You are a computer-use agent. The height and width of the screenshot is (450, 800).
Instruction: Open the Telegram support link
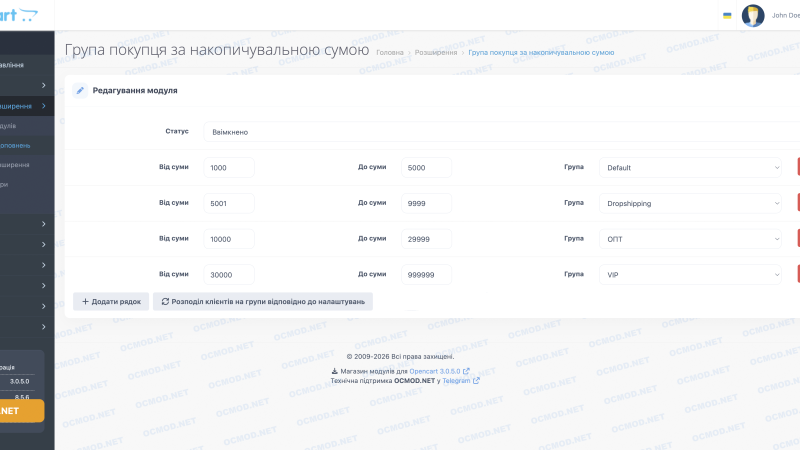(x=456, y=381)
